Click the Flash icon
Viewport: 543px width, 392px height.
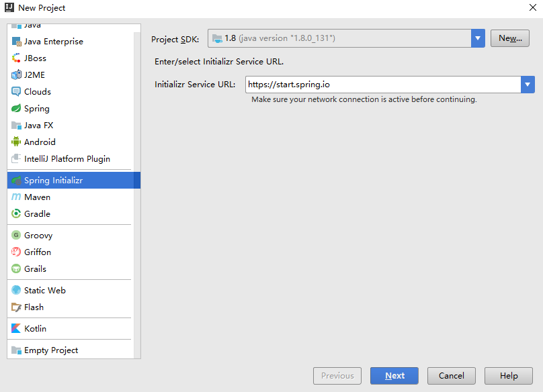click(x=16, y=307)
